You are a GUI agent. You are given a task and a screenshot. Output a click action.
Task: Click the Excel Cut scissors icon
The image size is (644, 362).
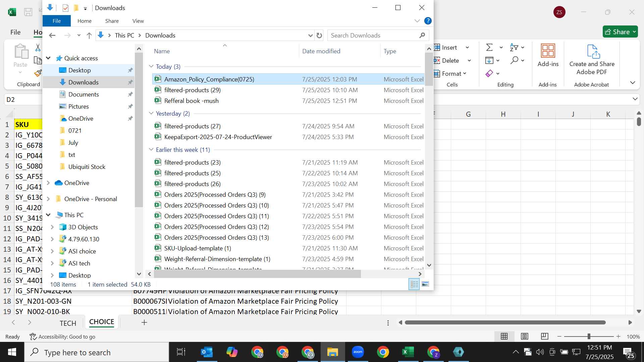tap(38, 48)
